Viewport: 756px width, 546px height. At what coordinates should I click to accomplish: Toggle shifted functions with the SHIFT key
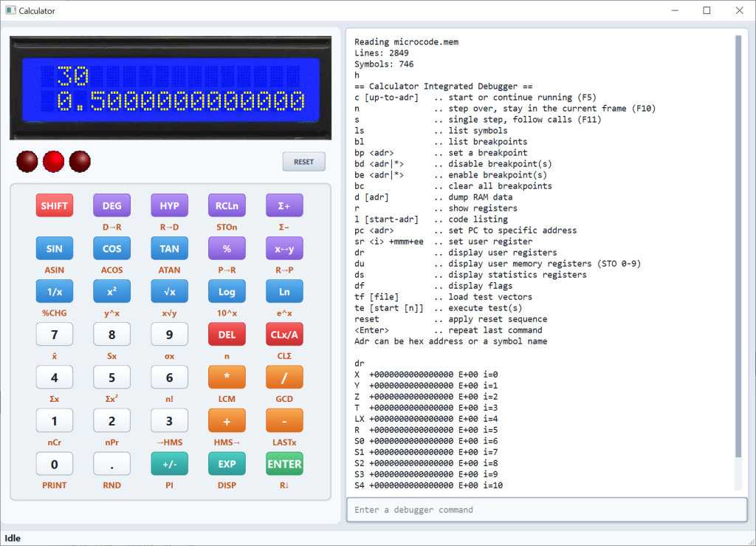pyautogui.click(x=54, y=205)
